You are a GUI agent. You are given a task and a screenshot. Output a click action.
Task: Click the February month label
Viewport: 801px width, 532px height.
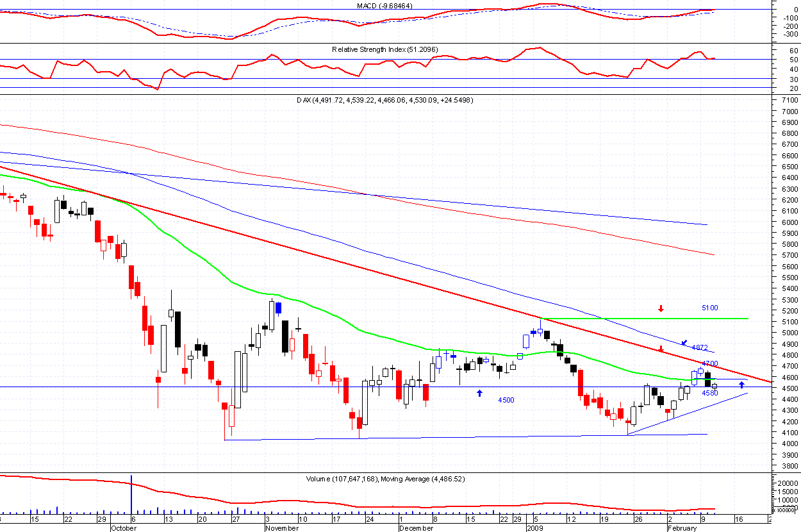pyautogui.click(x=682, y=528)
